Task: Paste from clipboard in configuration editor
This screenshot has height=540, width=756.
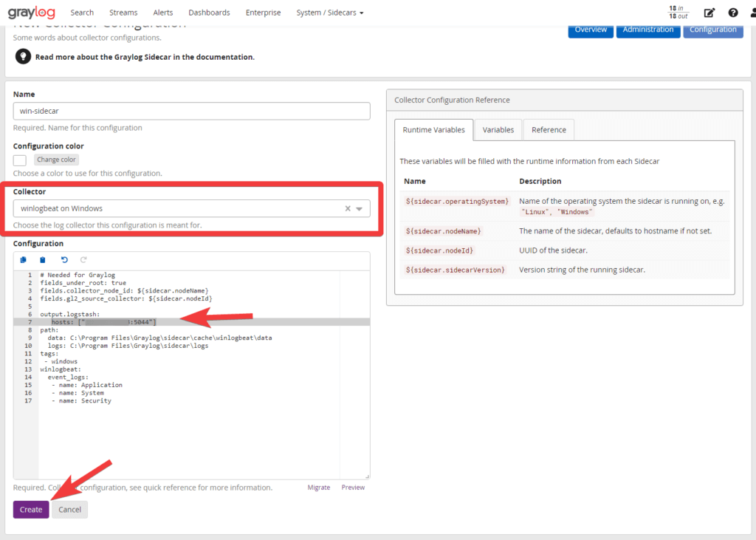Action: 42,259
